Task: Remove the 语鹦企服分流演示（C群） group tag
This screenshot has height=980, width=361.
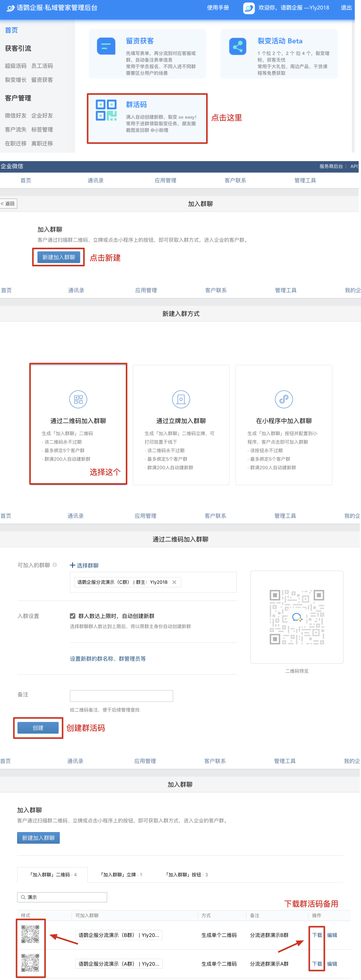Action: [174, 582]
